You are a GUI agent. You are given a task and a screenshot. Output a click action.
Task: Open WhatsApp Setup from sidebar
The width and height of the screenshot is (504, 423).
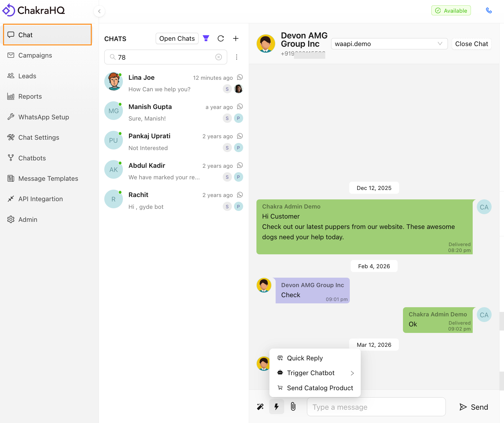click(x=43, y=117)
